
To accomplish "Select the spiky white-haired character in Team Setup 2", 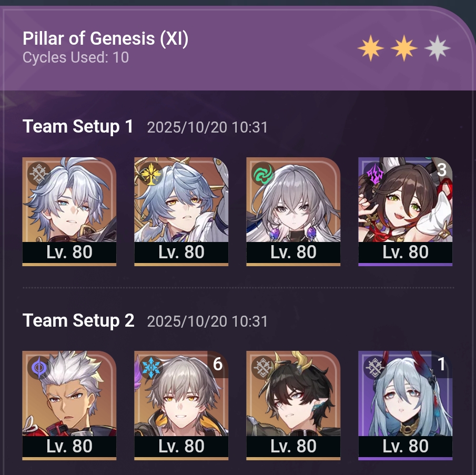I will coord(69,406).
